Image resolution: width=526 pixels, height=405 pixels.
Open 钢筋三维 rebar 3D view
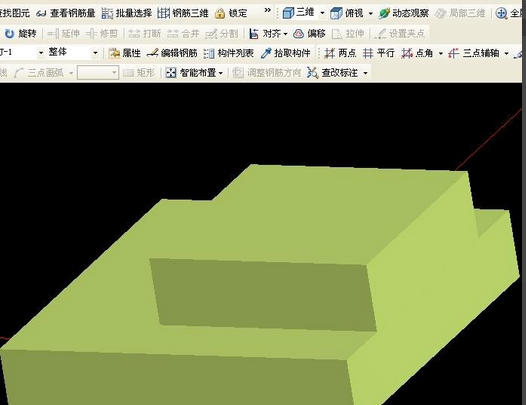[183, 13]
